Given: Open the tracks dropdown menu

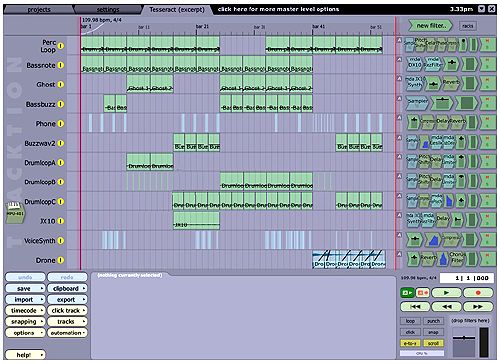Looking at the screenshot, I should pos(67,322).
